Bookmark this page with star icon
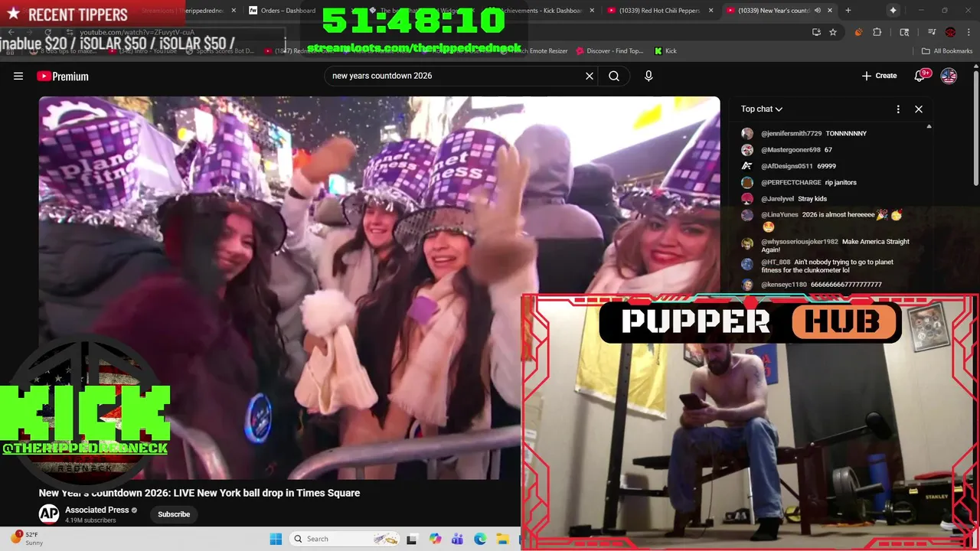This screenshot has height=551, width=980. click(x=833, y=32)
